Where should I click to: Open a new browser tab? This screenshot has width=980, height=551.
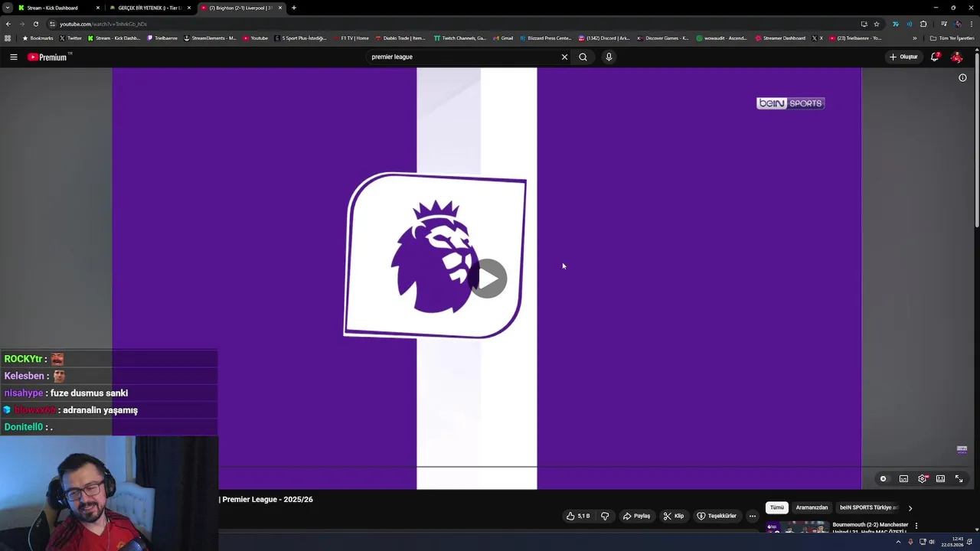[294, 8]
